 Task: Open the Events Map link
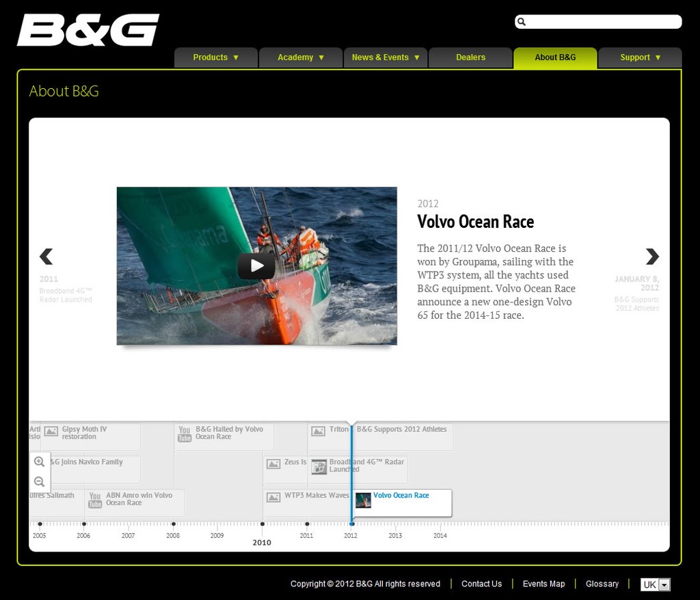pos(543,584)
